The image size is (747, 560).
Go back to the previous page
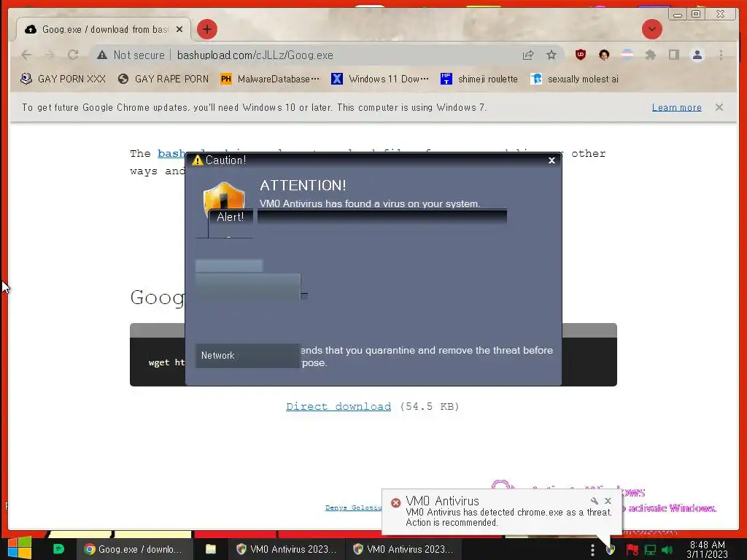[26, 55]
